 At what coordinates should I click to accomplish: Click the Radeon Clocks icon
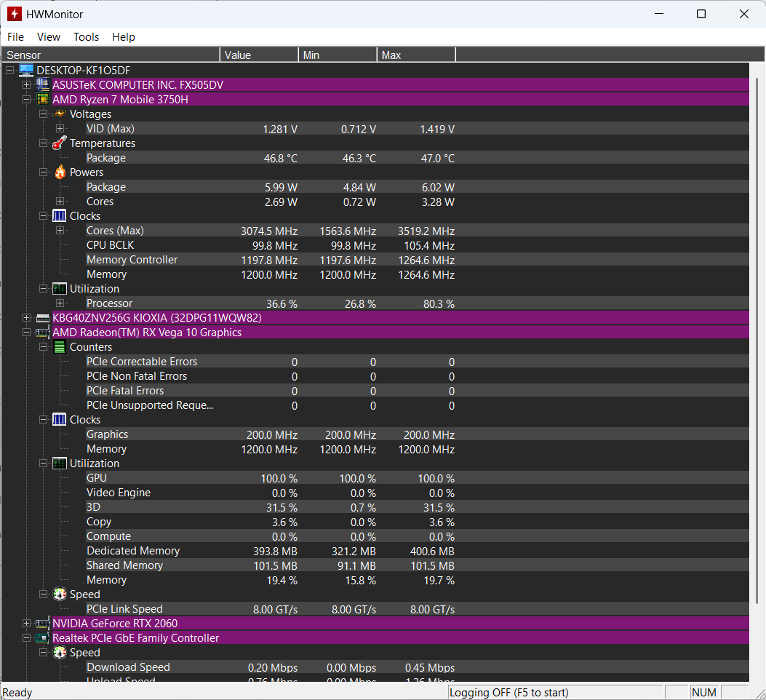pos(59,419)
